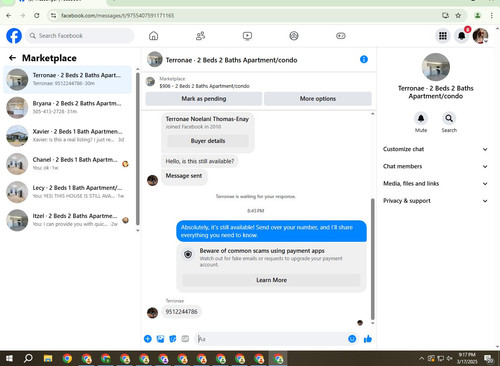
Task: Send a thumbs-up like
Action: pyautogui.click(x=368, y=339)
